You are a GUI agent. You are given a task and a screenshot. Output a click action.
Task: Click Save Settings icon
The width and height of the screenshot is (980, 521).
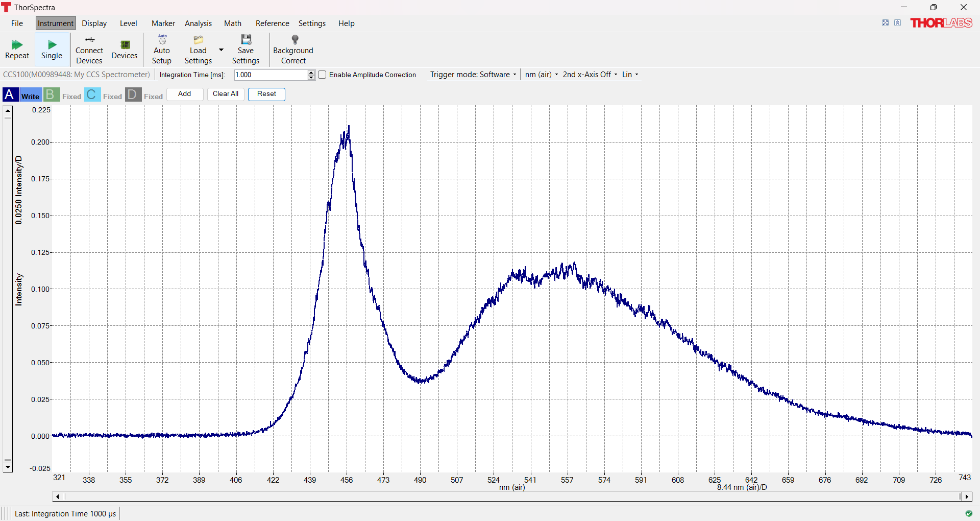click(x=246, y=50)
